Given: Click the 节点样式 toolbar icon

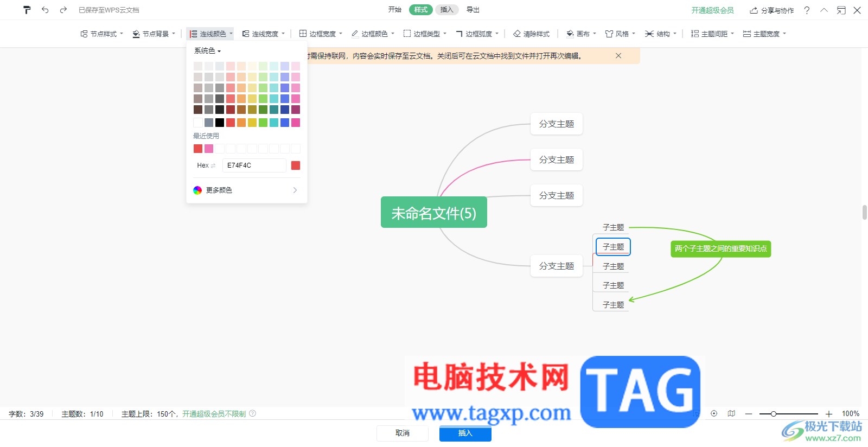Looking at the screenshot, I should [84, 34].
